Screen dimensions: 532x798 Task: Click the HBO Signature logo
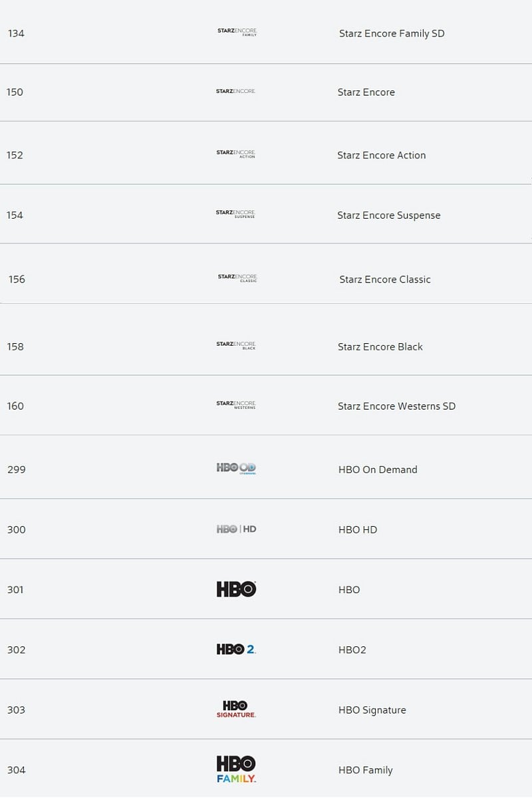(236, 709)
